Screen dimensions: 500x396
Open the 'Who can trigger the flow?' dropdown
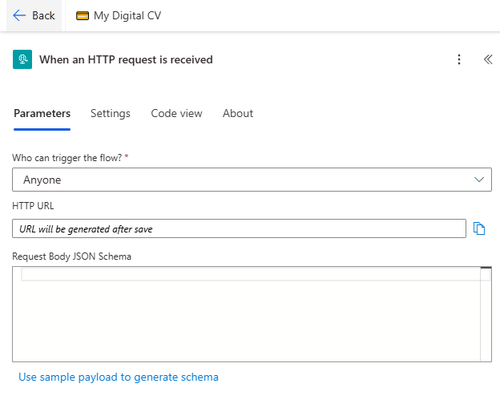[252, 180]
